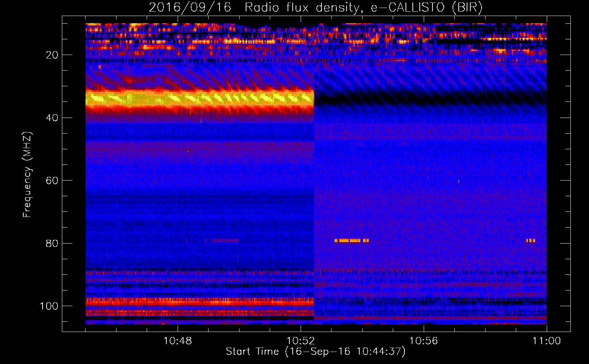The image size is (589, 364).
Task: Click the "10:52" time tick label
Action: pos(301,341)
